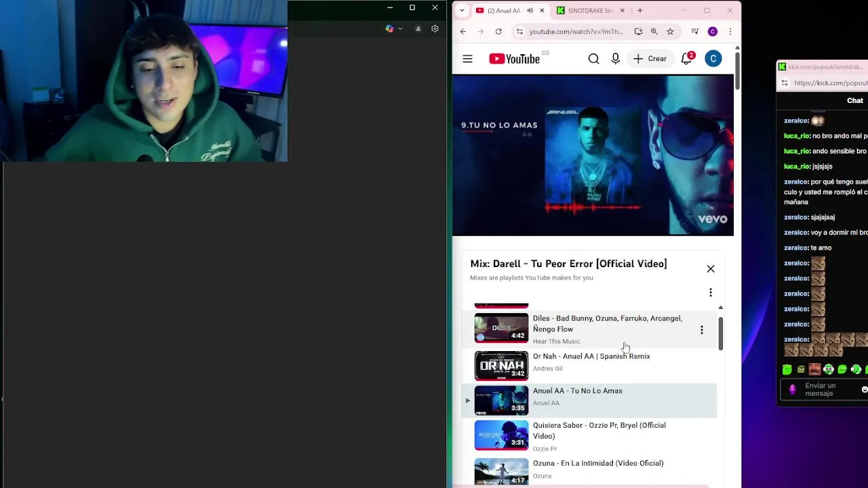
Task: Open zoom control in address bar
Action: [x=654, y=31]
